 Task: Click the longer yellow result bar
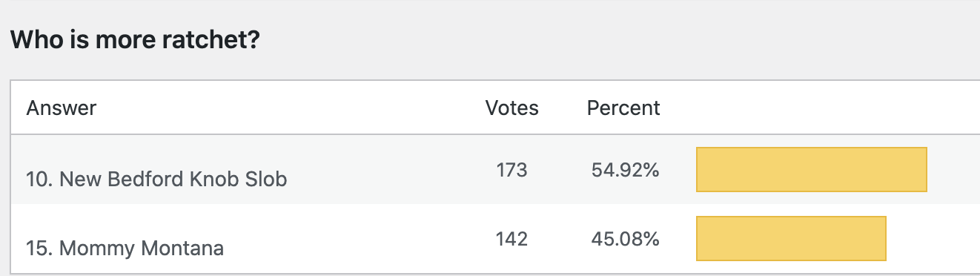pos(812,170)
